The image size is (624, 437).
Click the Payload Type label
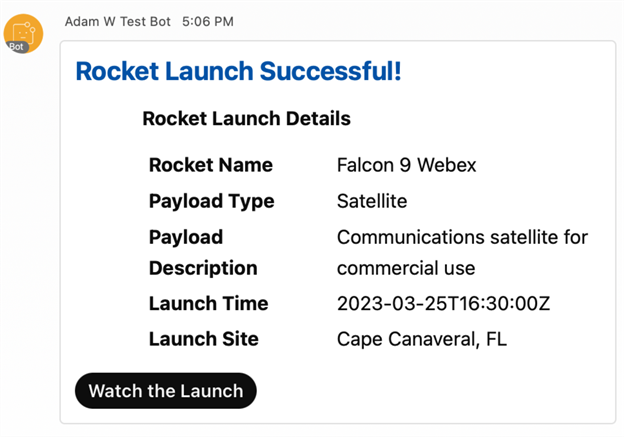coord(211,201)
